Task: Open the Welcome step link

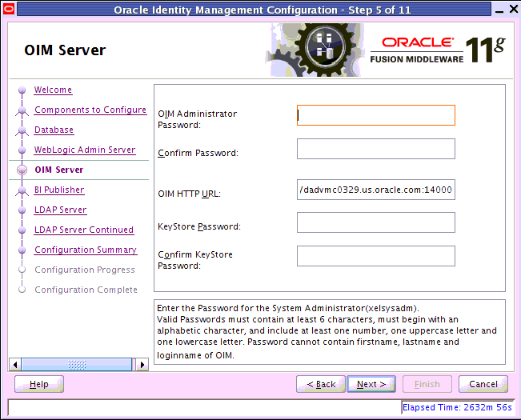Action: 53,90
